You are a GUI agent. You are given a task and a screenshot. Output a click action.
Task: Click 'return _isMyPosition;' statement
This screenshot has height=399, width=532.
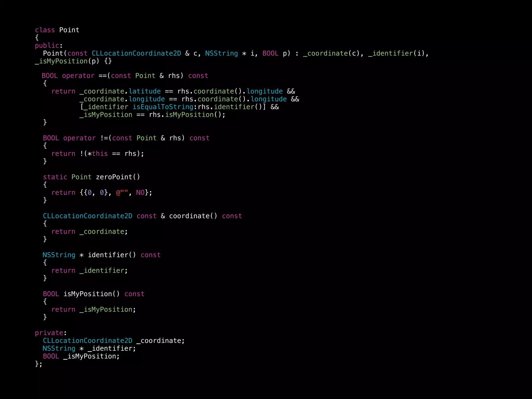(x=94, y=310)
